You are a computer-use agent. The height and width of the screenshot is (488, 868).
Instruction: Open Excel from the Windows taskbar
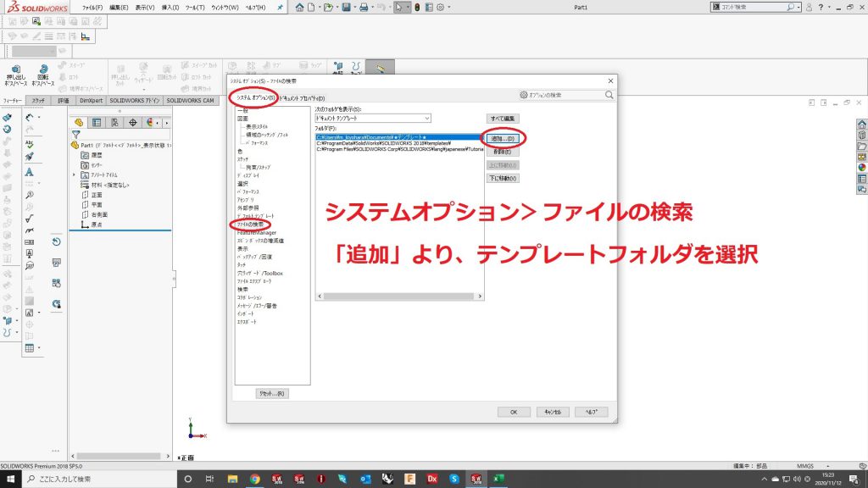pos(498,480)
